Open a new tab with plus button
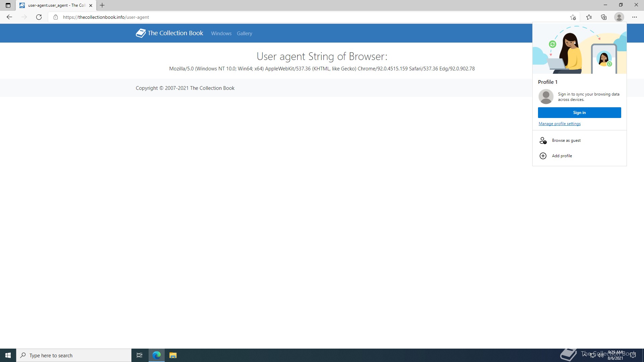The image size is (644, 362). [x=102, y=5]
